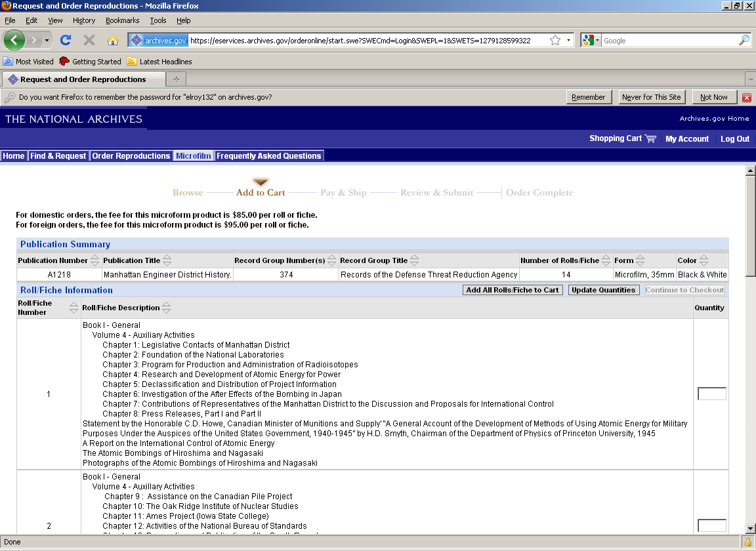Click the page scrollbar up arrow

[751, 171]
